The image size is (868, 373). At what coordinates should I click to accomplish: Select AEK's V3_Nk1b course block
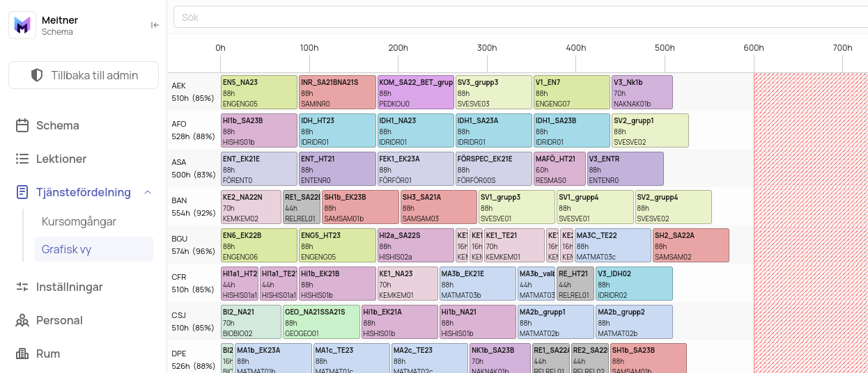coord(642,93)
